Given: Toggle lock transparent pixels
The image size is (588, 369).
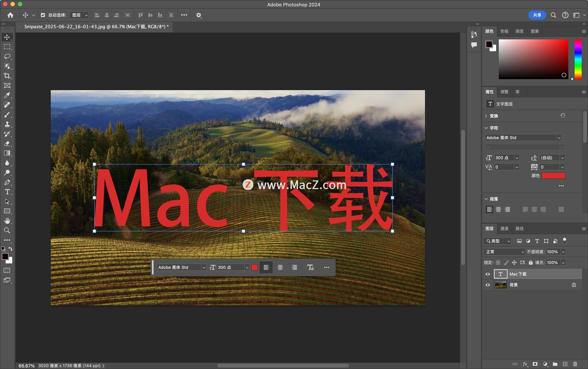Looking at the screenshot, I should pyautogui.click(x=498, y=262).
